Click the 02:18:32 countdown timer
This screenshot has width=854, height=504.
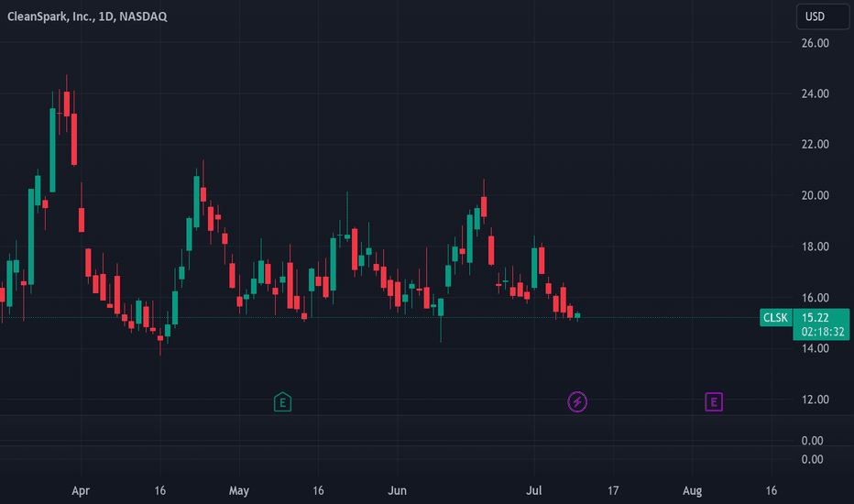coord(823,332)
